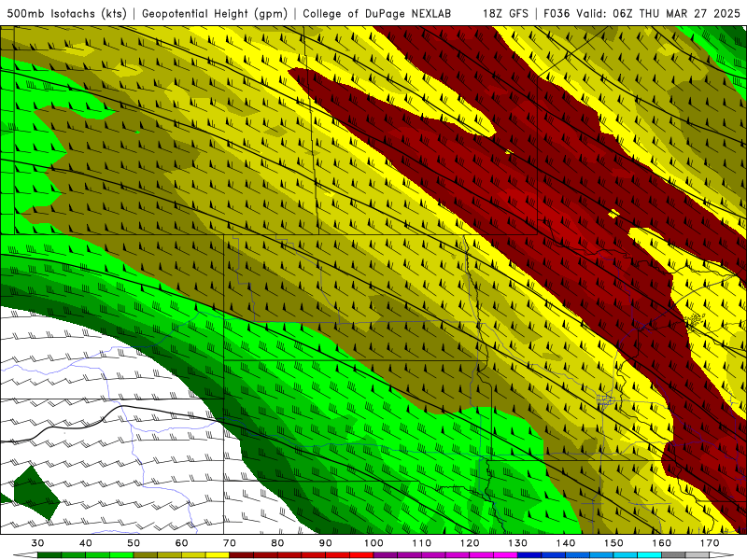Click the 170 label on the color scale
The image size is (747, 560).
(710, 543)
